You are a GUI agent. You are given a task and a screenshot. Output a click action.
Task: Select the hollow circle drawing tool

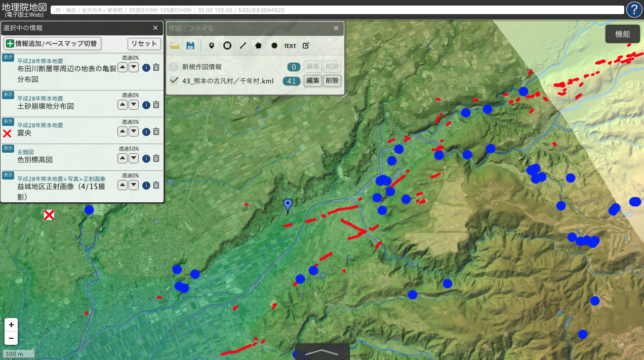[227, 46]
